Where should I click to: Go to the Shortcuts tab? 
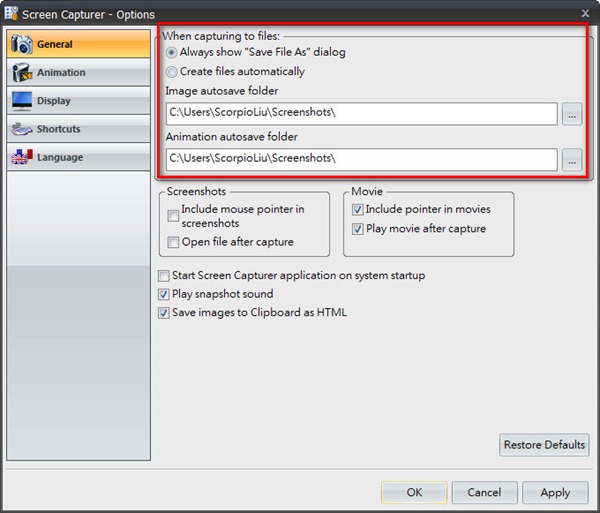(78, 129)
